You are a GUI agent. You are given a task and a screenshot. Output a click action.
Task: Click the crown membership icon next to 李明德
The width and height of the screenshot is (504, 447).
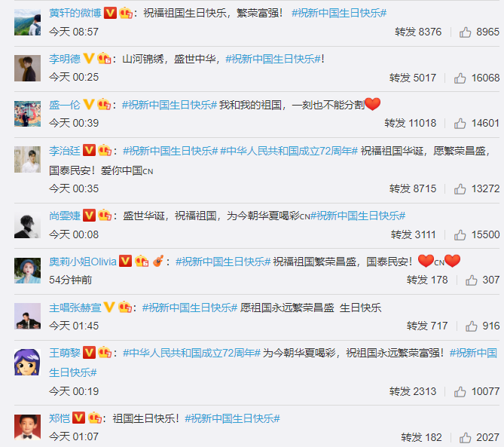point(104,59)
